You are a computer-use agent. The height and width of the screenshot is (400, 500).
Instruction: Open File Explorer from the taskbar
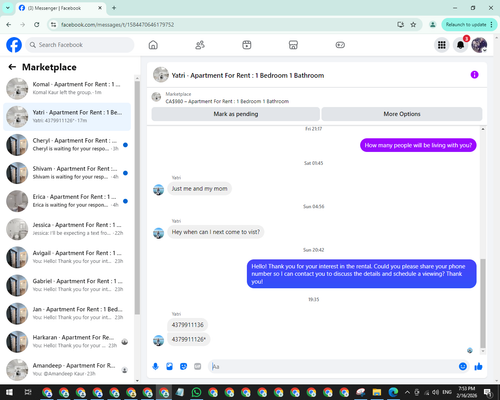pos(377,392)
